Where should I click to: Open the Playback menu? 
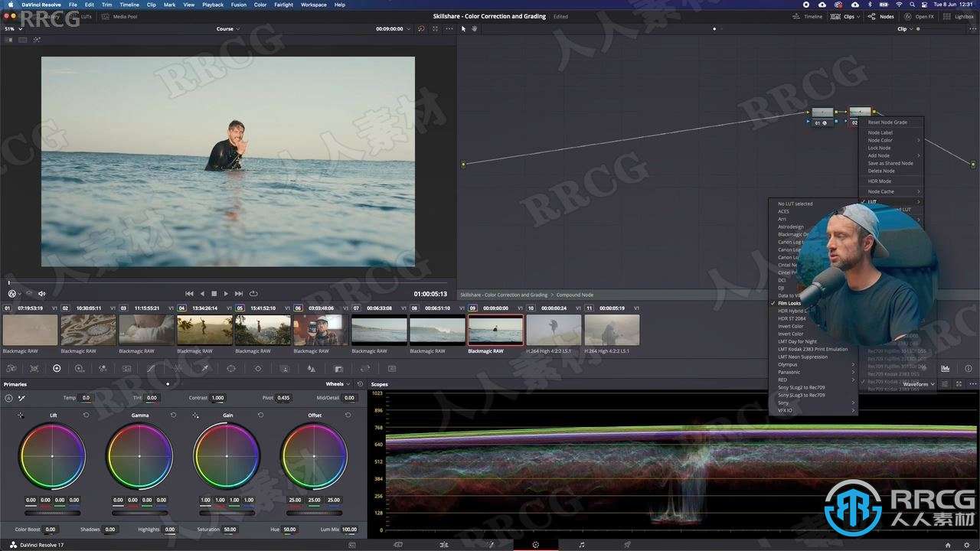pyautogui.click(x=213, y=5)
